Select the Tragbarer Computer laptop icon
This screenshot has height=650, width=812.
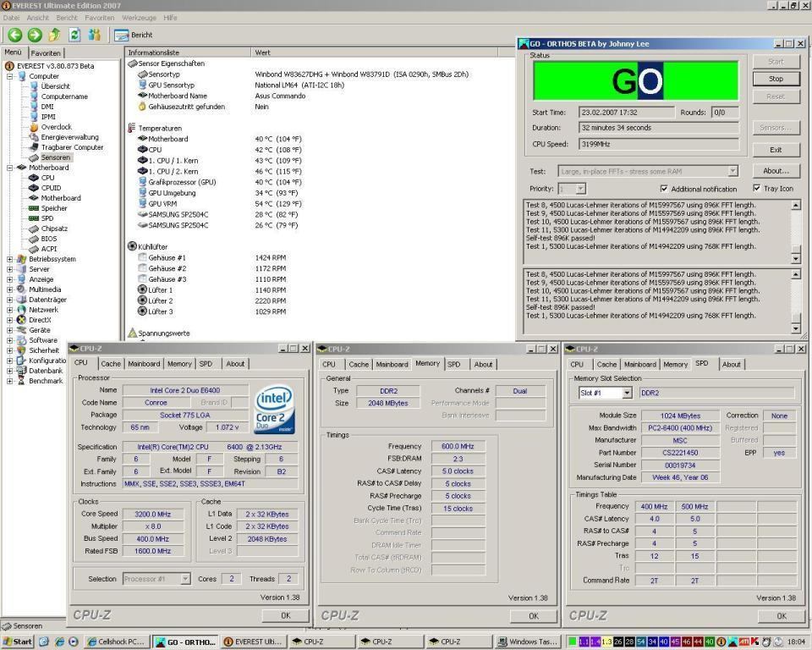(x=34, y=147)
